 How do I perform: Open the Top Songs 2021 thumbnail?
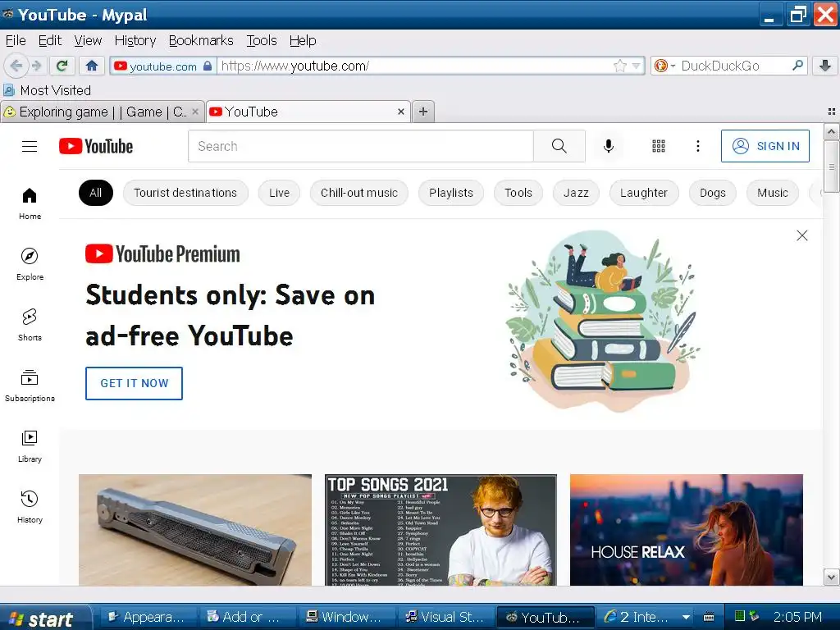pos(441,530)
